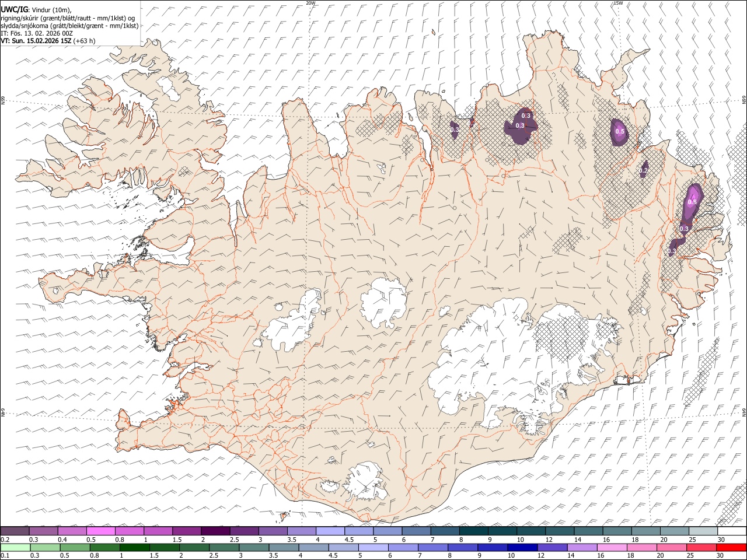This screenshot has height=560, width=747.
Task: Select the lower legend 10 navy blue swatch
Action: tap(522, 547)
